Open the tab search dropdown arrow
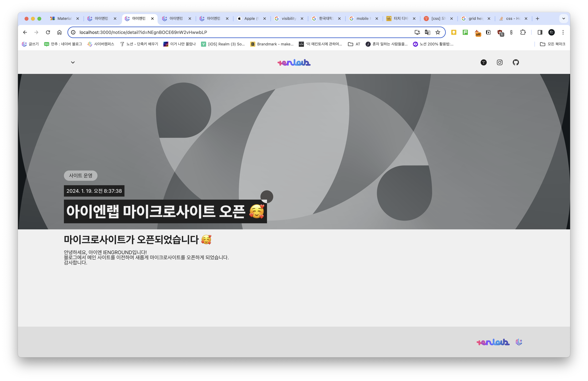 (x=564, y=19)
